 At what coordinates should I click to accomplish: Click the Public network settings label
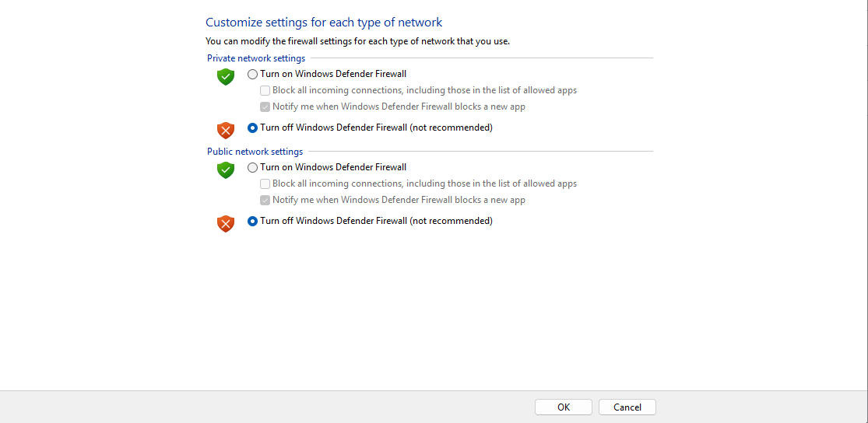pos(255,152)
